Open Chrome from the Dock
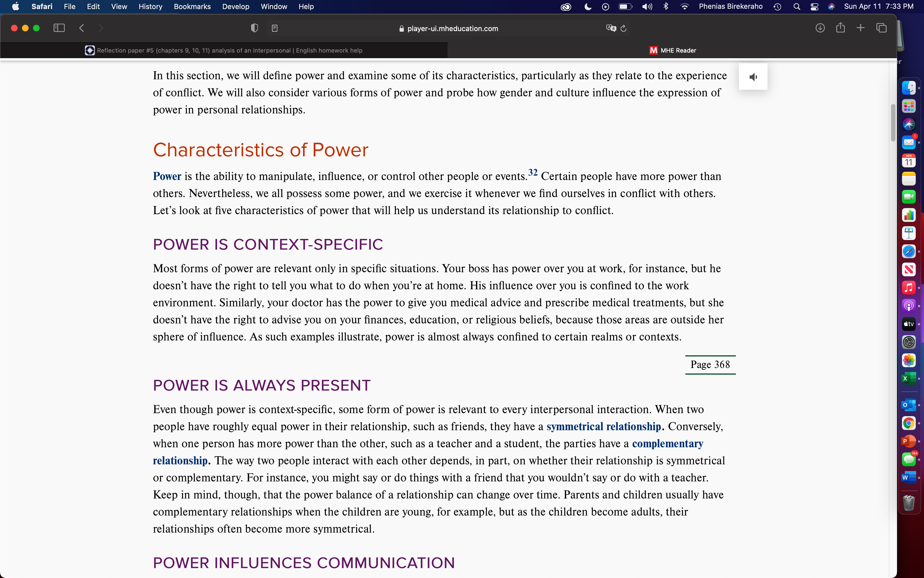The image size is (924, 578). 909,423
